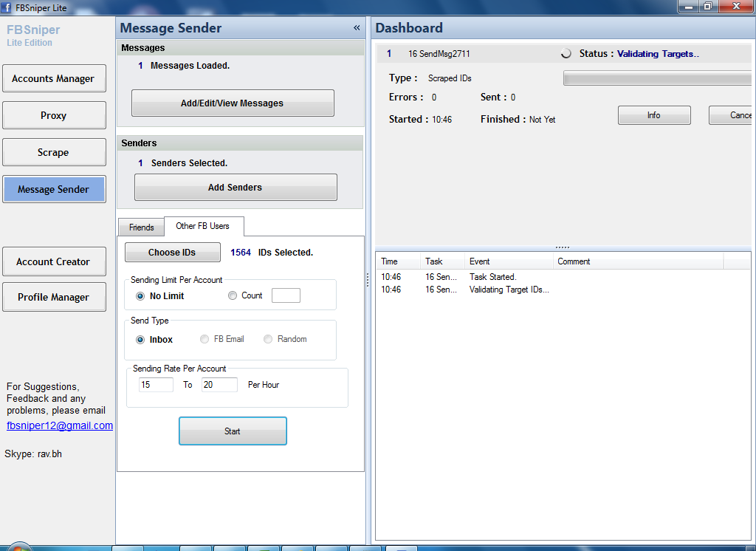The image size is (756, 551).
Task: Click the fbsniper12@gmail.com email link
Action: pos(60,425)
